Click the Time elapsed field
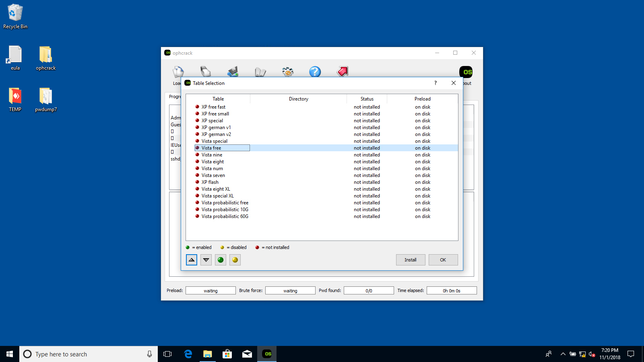Screen dimensions: 644x362 (452, 290)
